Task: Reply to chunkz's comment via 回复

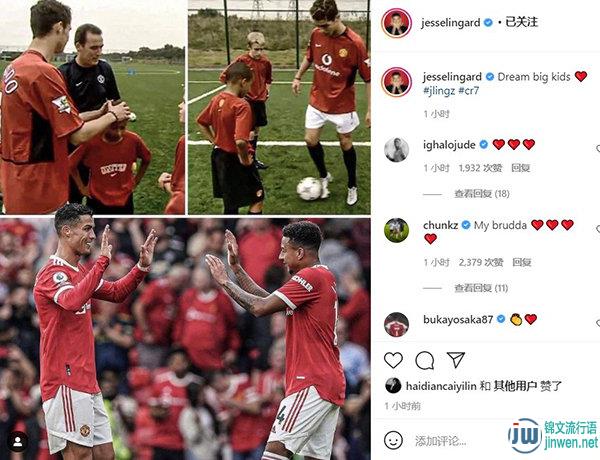Action: pos(522,262)
